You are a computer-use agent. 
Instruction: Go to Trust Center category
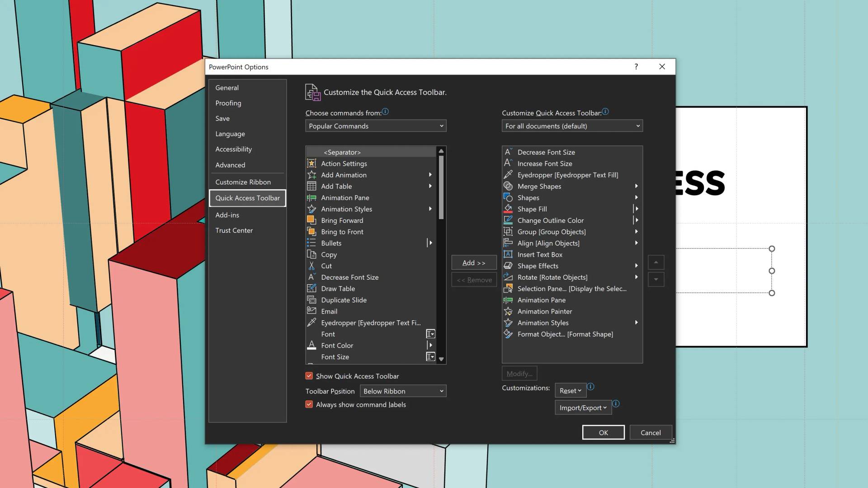(247, 230)
